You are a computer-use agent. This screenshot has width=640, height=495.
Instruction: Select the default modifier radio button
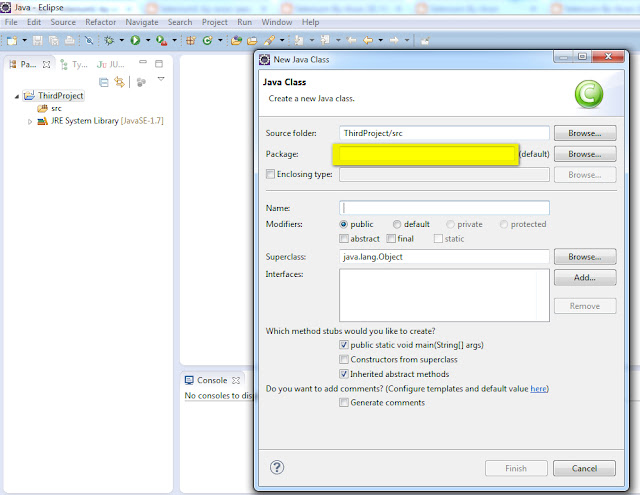click(x=397, y=224)
